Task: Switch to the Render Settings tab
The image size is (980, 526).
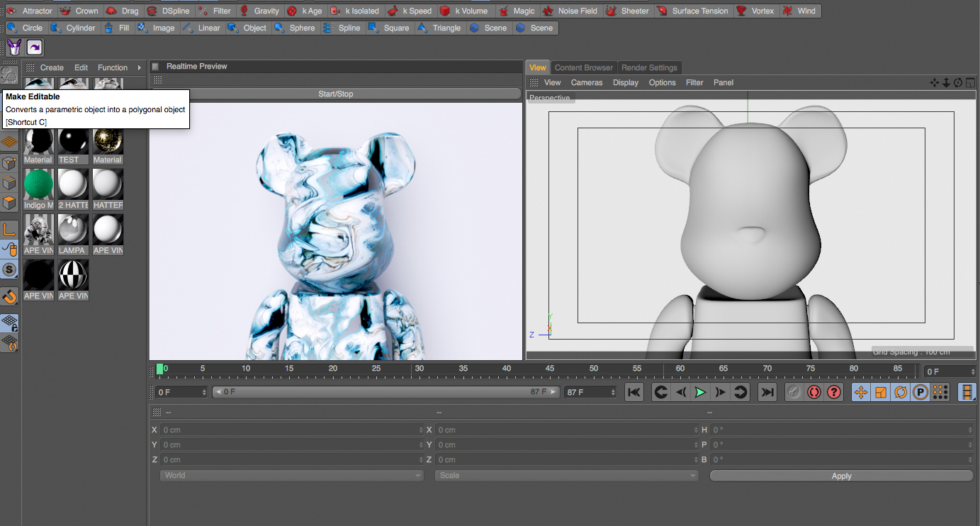Action: pos(649,67)
